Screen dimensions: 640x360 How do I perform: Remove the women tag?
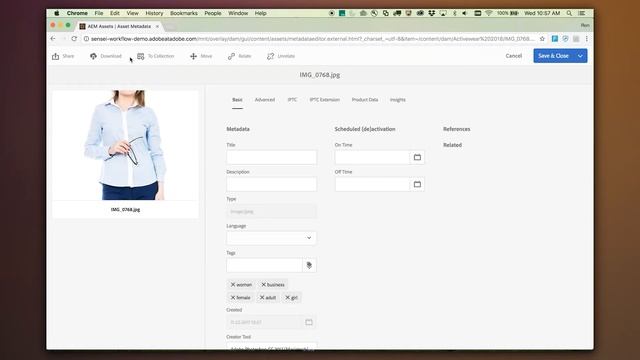[x=233, y=284]
